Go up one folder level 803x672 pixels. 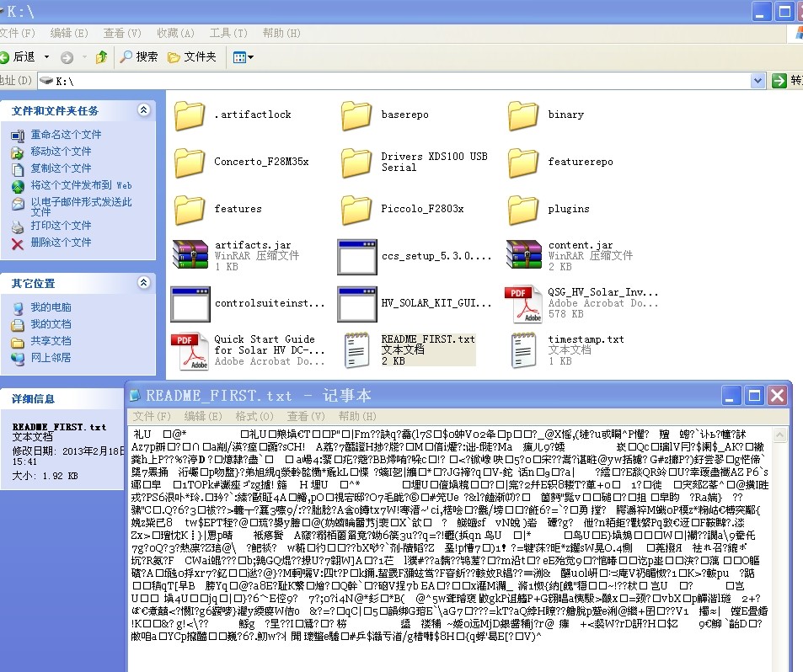[101, 56]
